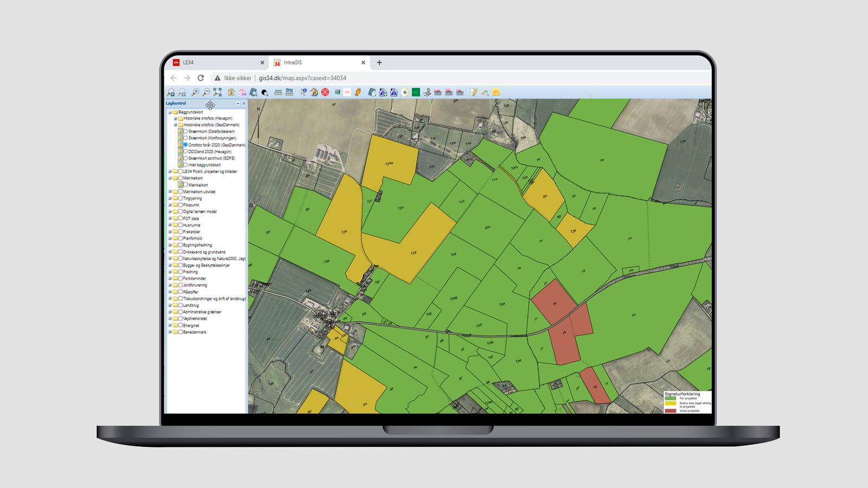The width and height of the screenshot is (868, 488).
Task: Click the yellow parcel labeled 12aa
Action: pyautogui.click(x=388, y=163)
